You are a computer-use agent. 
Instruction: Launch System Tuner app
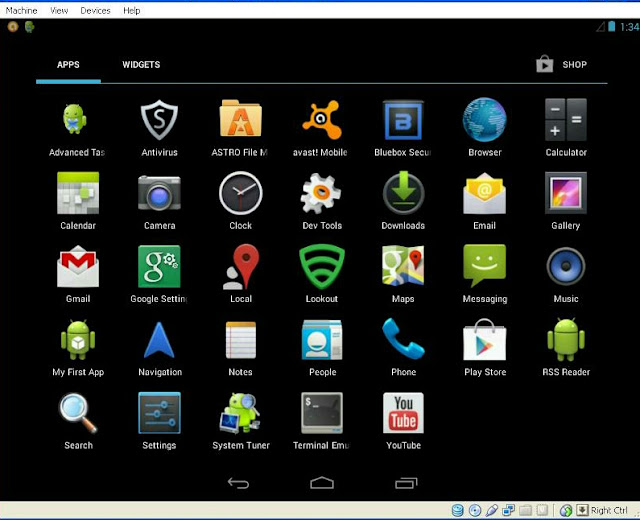[240, 421]
